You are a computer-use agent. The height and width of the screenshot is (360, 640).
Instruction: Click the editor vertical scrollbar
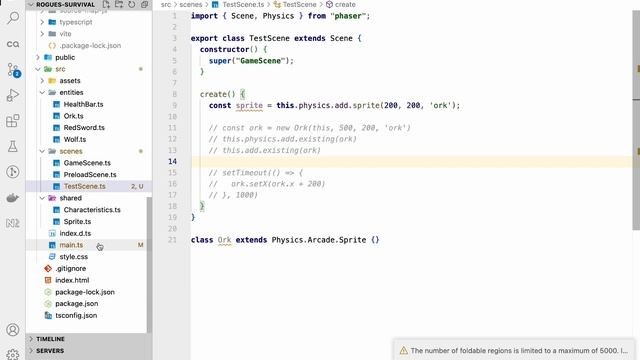point(636,120)
